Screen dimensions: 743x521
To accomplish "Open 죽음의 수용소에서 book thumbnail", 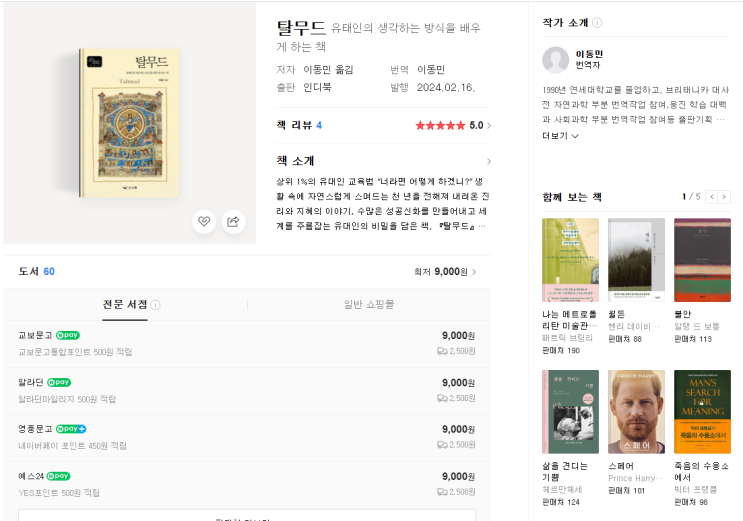I will tap(702, 411).
